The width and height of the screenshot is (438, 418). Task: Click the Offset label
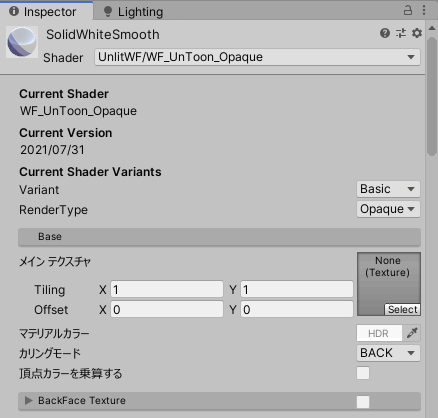pos(51,310)
